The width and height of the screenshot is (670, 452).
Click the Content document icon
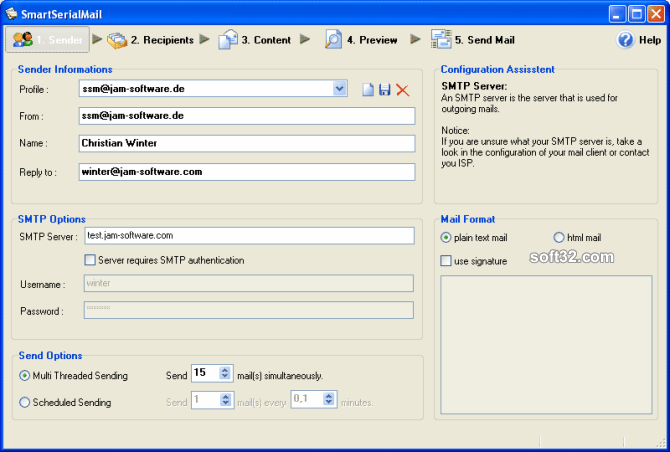click(x=228, y=40)
